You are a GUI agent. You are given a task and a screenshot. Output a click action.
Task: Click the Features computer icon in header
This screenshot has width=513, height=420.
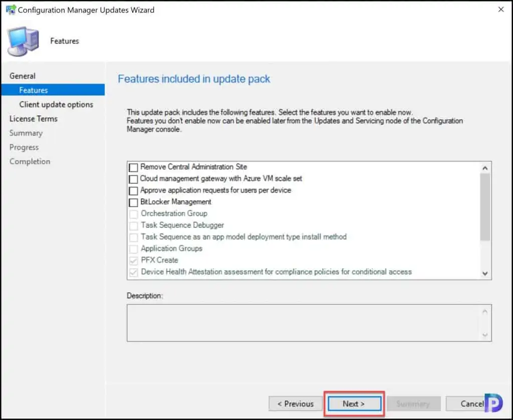(x=23, y=42)
